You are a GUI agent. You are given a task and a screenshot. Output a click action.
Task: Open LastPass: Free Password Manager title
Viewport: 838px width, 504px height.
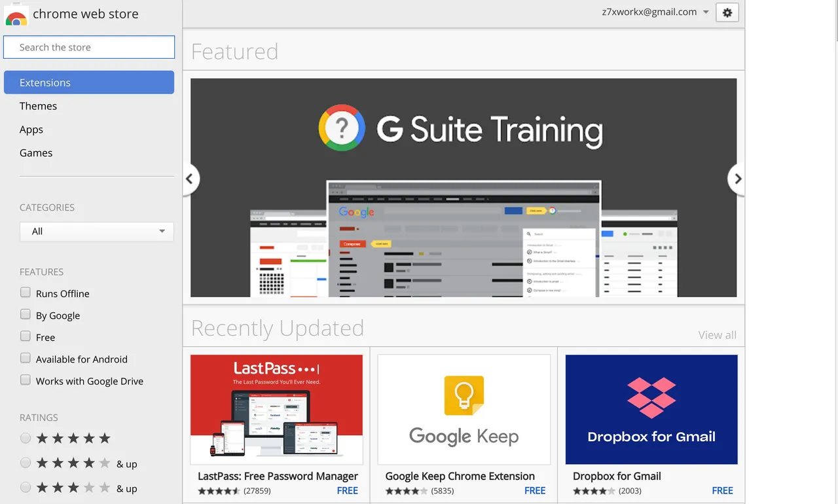[x=278, y=476]
